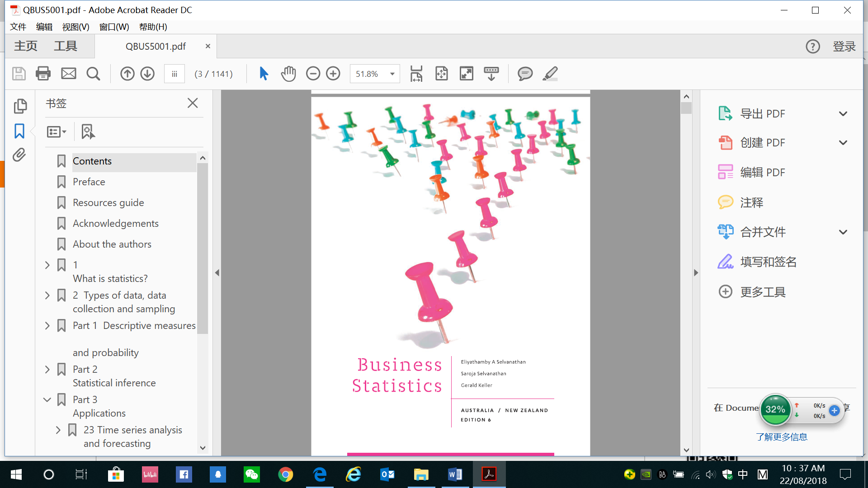Click the zoom in plus button
This screenshot has height=488, width=868.
coord(333,73)
